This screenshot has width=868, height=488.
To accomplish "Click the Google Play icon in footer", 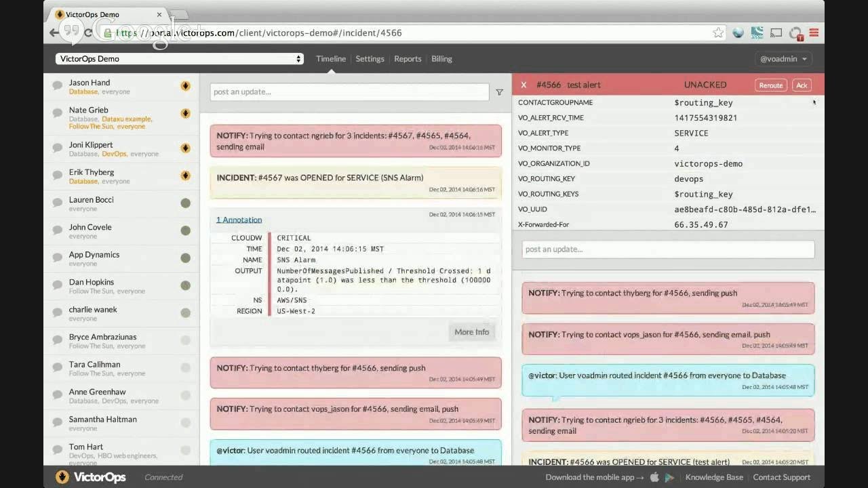I will 669,477.
